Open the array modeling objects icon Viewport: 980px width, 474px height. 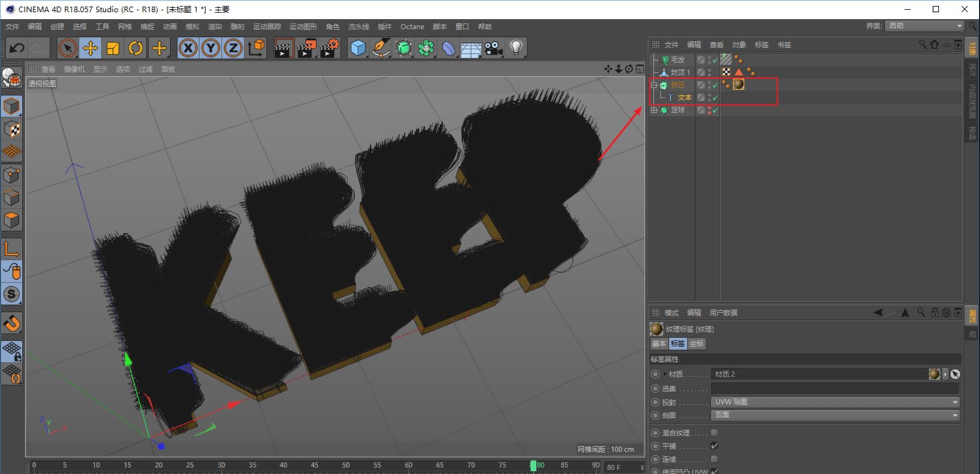tap(426, 48)
